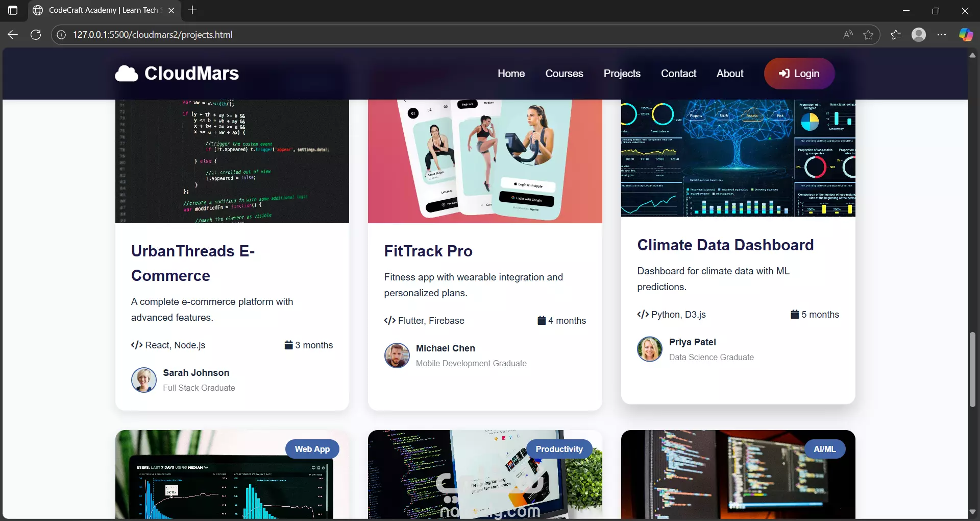Add page to favorites star icon
980x521 pixels.
868,35
